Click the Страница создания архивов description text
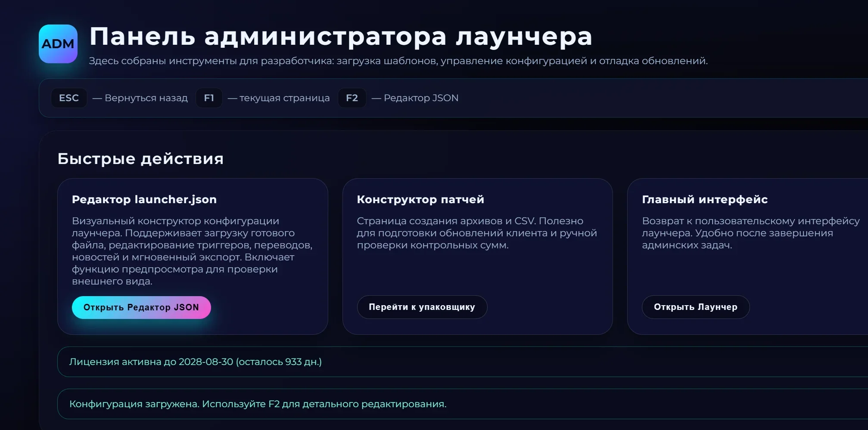Viewport: 868px width, 430px height. pos(477,233)
